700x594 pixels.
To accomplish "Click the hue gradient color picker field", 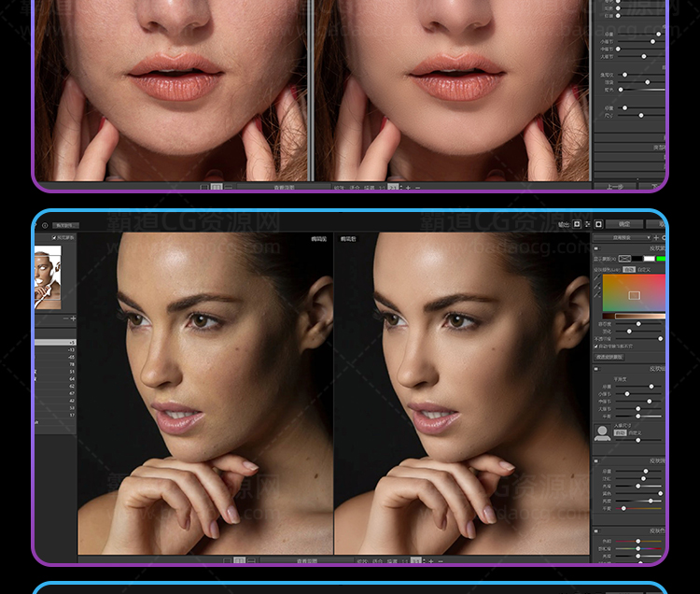I will tap(634, 293).
